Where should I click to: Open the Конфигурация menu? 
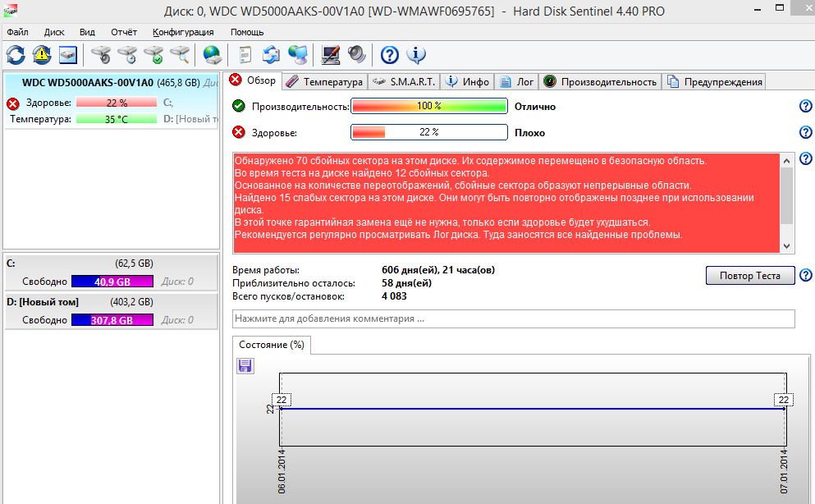click(183, 32)
